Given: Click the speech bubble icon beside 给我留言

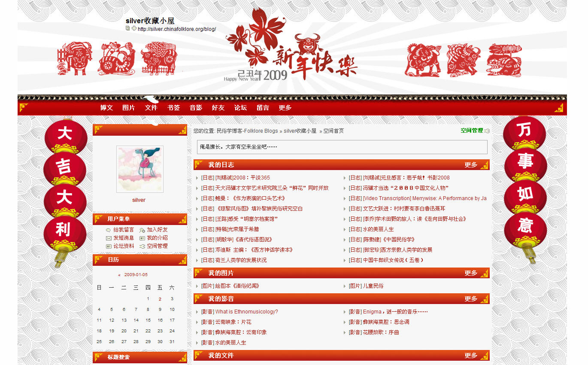Looking at the screenshot, I should (x=108, y=230).
